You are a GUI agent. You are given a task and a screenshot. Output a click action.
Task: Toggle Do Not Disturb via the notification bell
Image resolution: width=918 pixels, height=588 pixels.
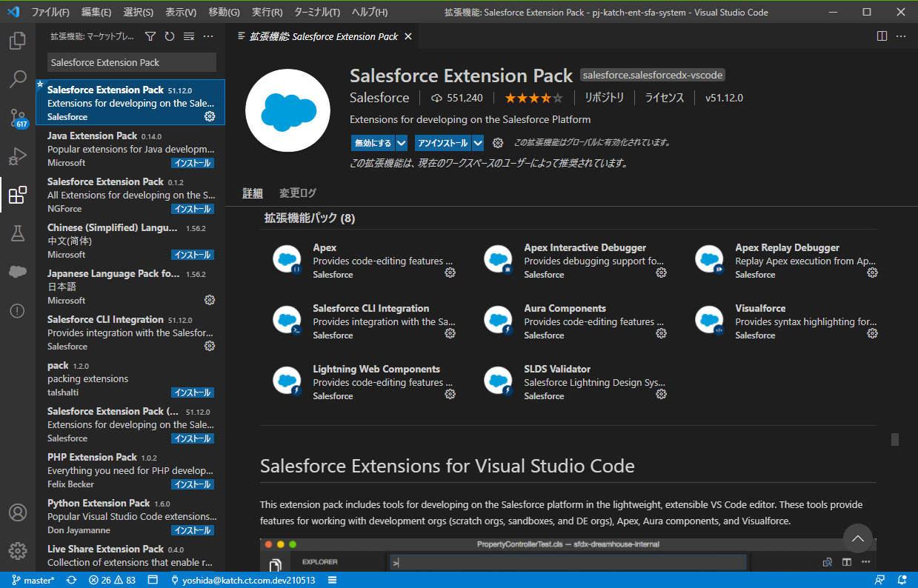902,580
